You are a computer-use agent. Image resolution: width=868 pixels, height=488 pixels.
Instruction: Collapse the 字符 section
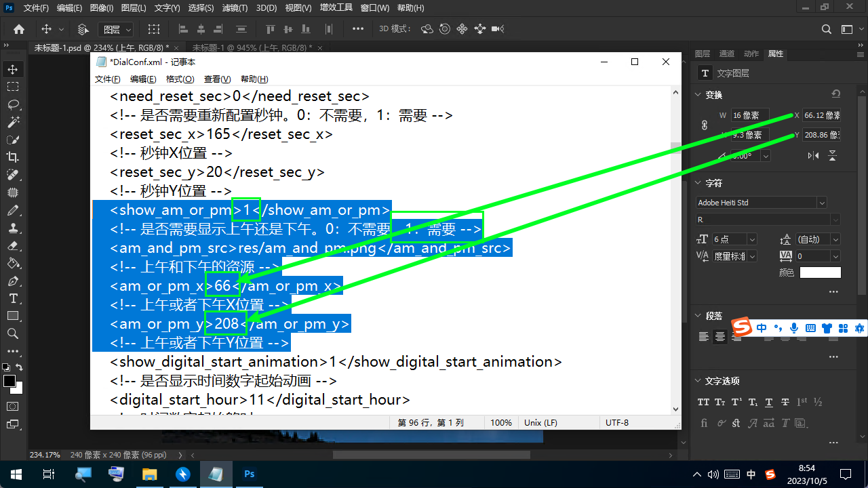point(698,183)
